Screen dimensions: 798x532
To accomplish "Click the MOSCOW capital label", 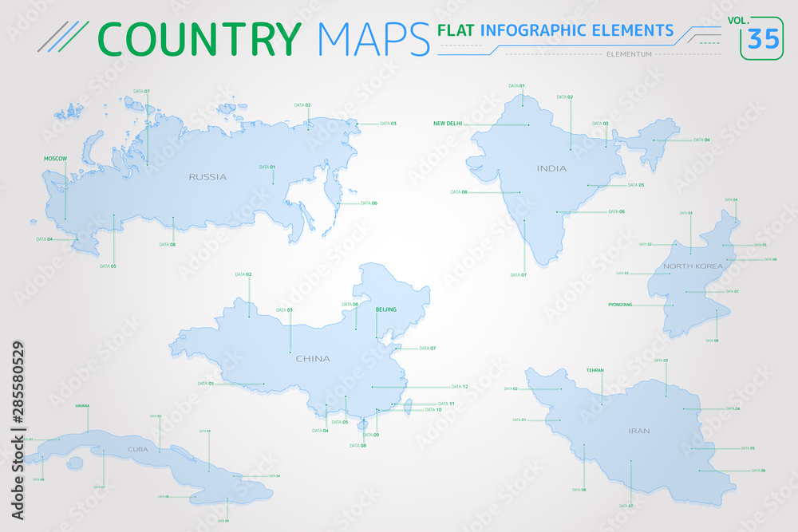I will [x=56, y=159].
